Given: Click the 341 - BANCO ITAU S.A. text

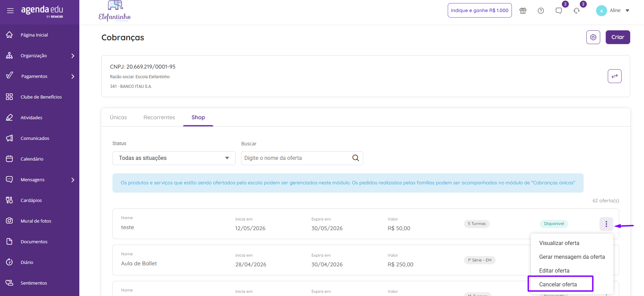Looking at the screenshot, I should pyautogui.click(x=131, y=86).
